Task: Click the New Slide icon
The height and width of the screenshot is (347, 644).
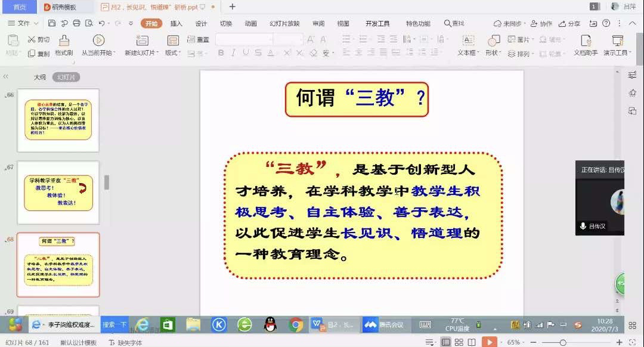Action: pos(142,41)
